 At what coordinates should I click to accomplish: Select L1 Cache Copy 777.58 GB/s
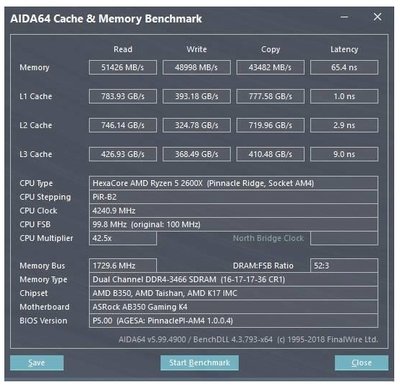point(270,96)
